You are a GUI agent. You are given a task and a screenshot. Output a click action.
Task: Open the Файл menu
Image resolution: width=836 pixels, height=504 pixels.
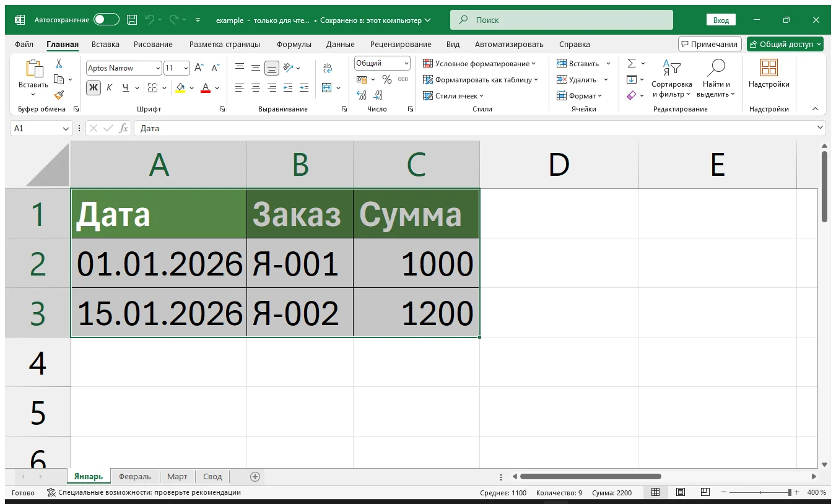pyautogui.click(x=24, y=44)
